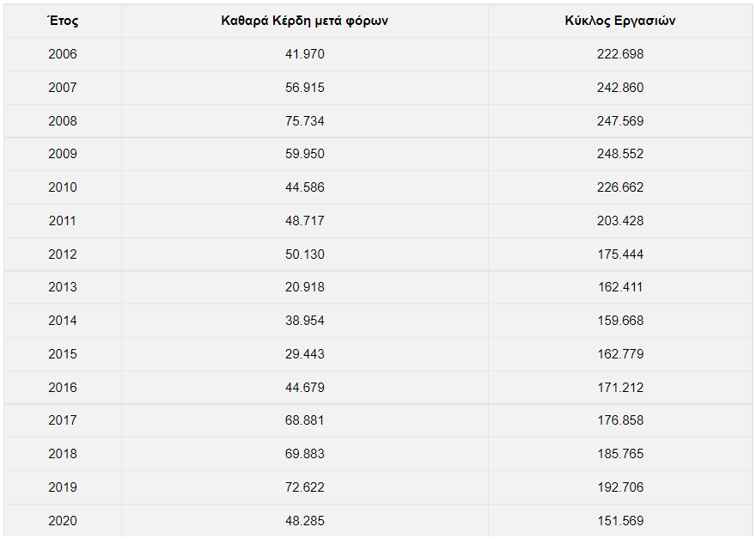Select the year 2015 cell
The width and height of the screenshot is (756, 539).
click(x=63, y=354)
